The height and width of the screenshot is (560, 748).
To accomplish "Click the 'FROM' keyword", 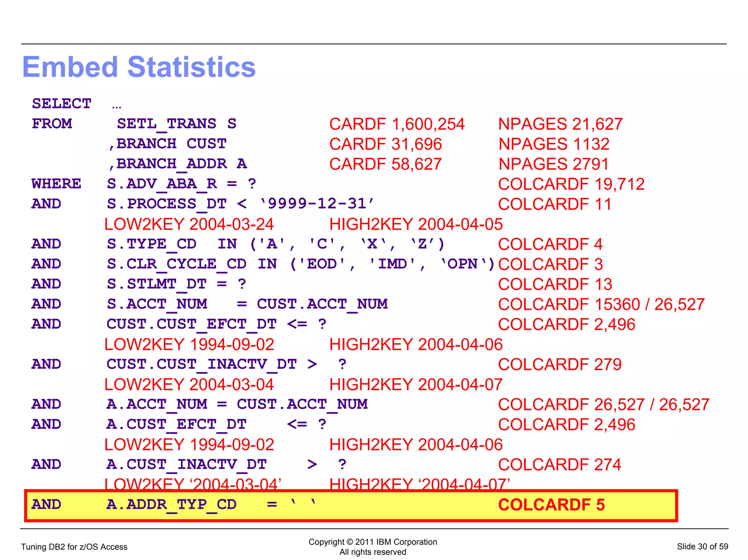I will [x=52, y=124].
